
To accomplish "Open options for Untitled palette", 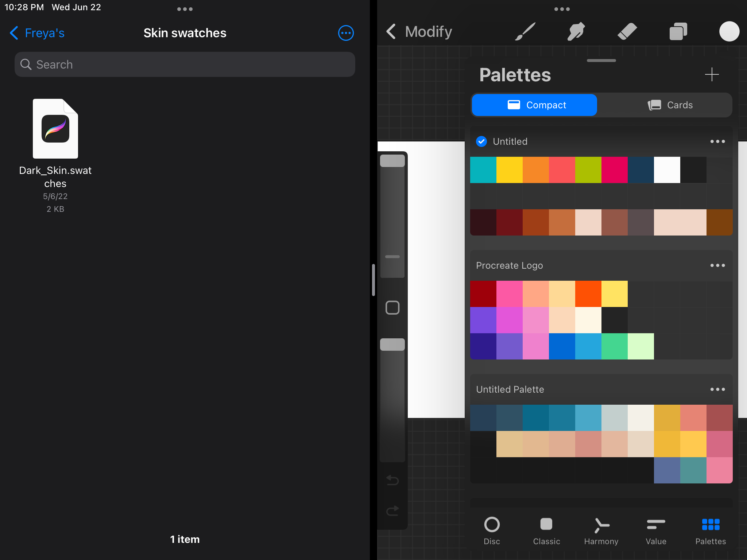I will click(x=717, y=141).
